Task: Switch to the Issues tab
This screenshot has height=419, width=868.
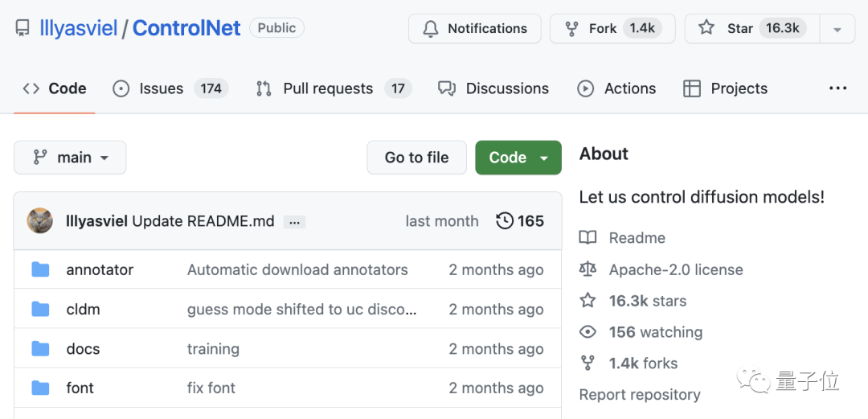Action: 170,88
